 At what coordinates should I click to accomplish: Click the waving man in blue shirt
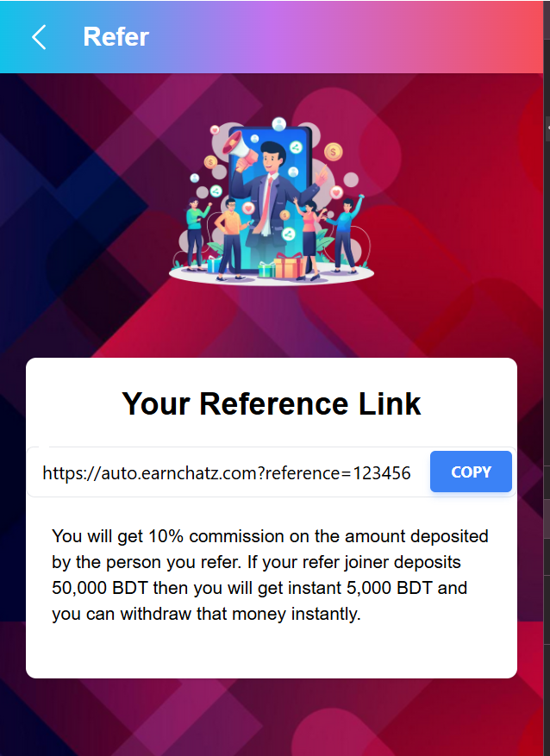coord(346,234)
